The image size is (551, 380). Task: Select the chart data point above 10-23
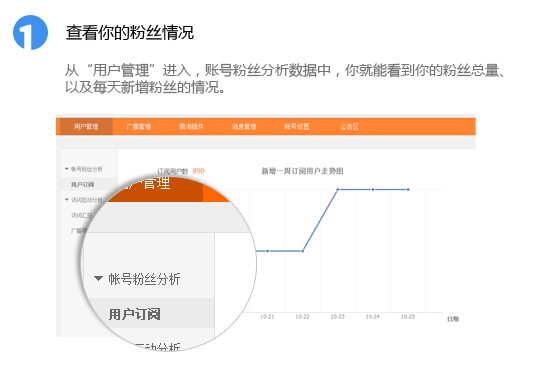pos(338,189)
